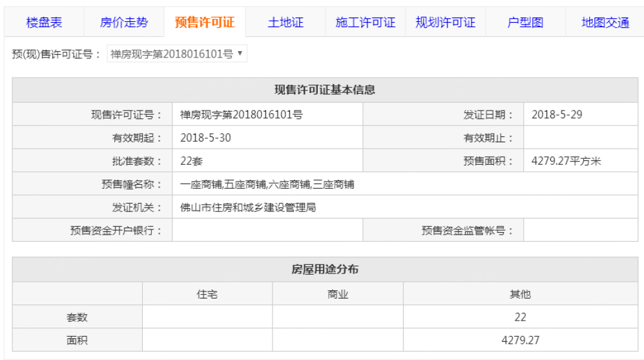Click the 套数 row label
644x360 pixels.
(78, 317)
